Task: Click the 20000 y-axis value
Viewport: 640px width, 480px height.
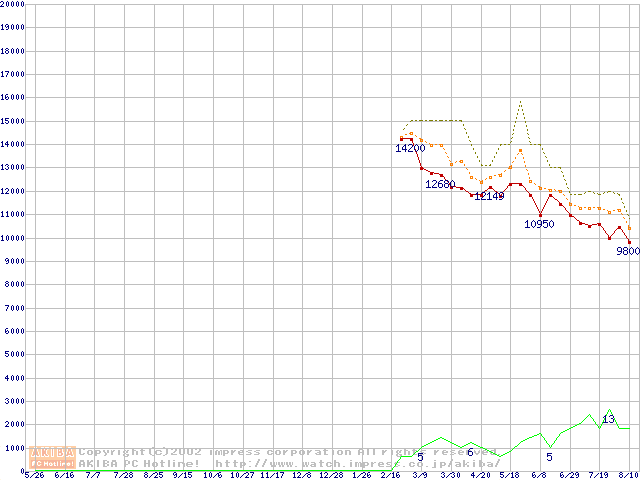Action: pos(12,4)
